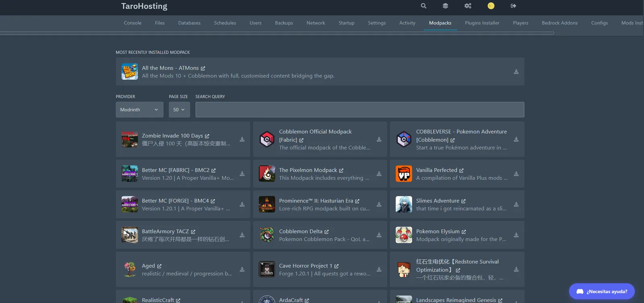Click the Slimes Adventure anime thumbnail
Viewport: 644px width, 303px height.
tap(404, 204)
